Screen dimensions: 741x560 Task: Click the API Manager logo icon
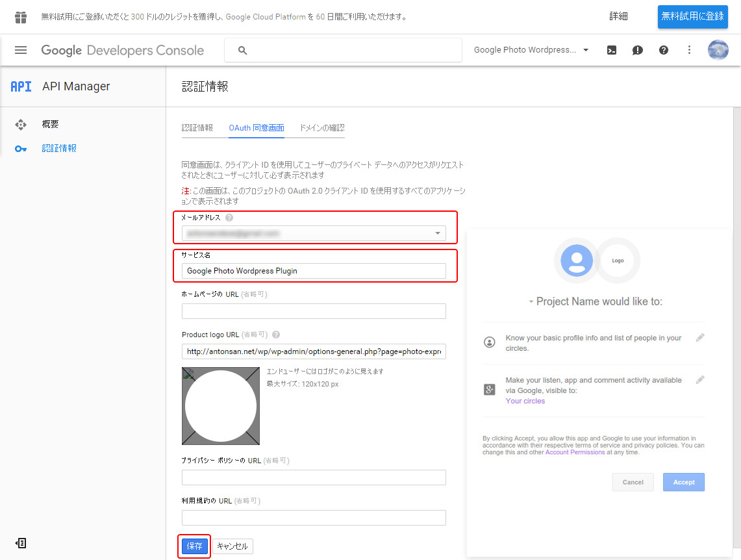coord(21,86)
